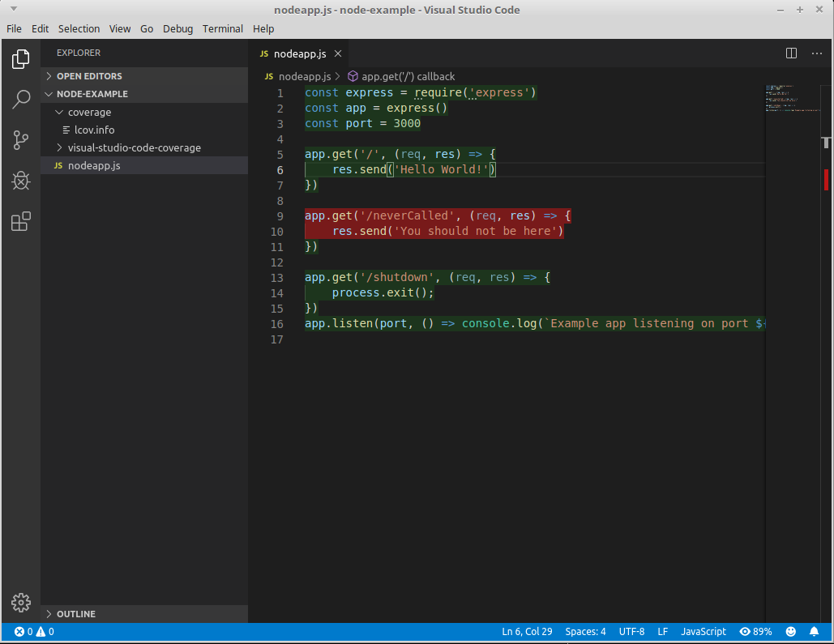Open the Source Control view

(20, 139)
